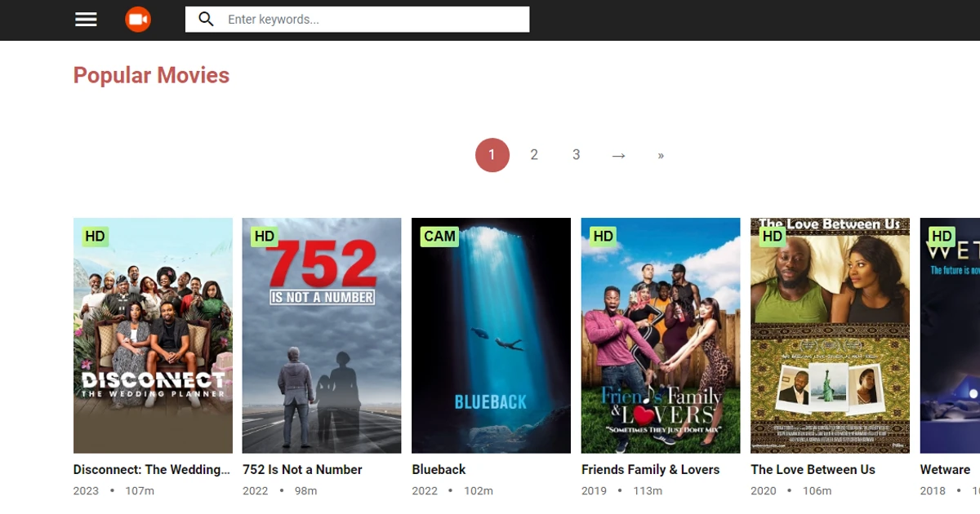Go to page 2 of results
Screen dimensions: 980x514
(534, 155)
